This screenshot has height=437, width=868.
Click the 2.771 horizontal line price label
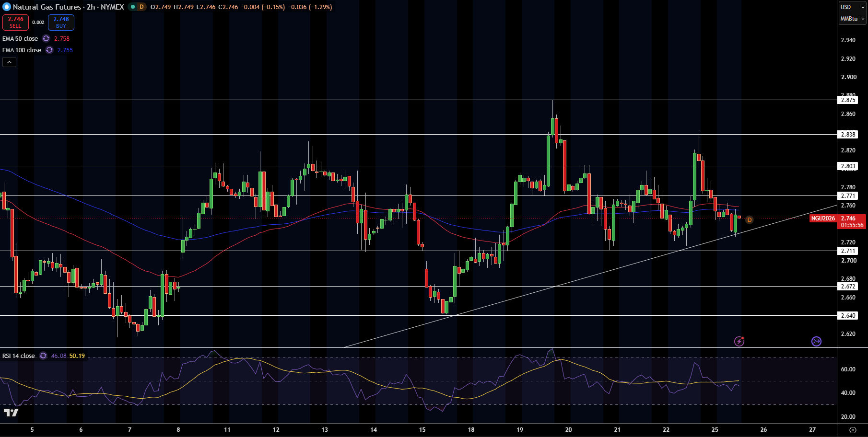pyautogui.click(x=848, y=196)
